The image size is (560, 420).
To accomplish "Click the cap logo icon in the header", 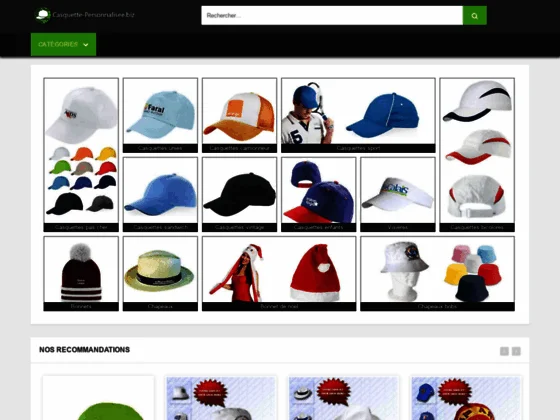I will pyautogui.click(x=43, y=15).
